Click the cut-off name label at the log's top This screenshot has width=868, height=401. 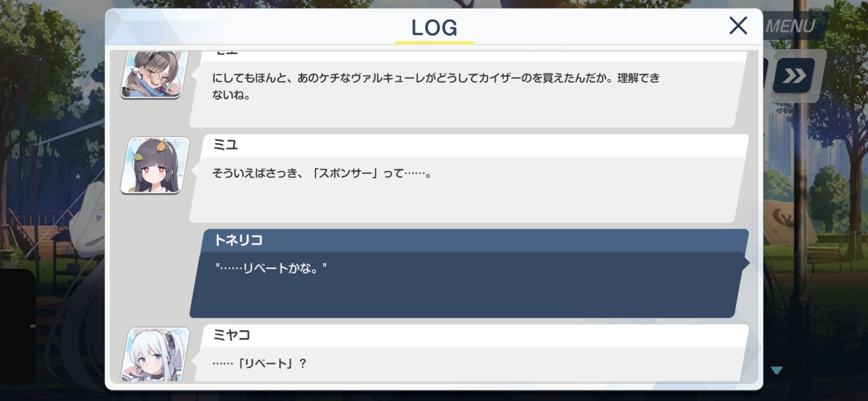(x=227, y=53)
